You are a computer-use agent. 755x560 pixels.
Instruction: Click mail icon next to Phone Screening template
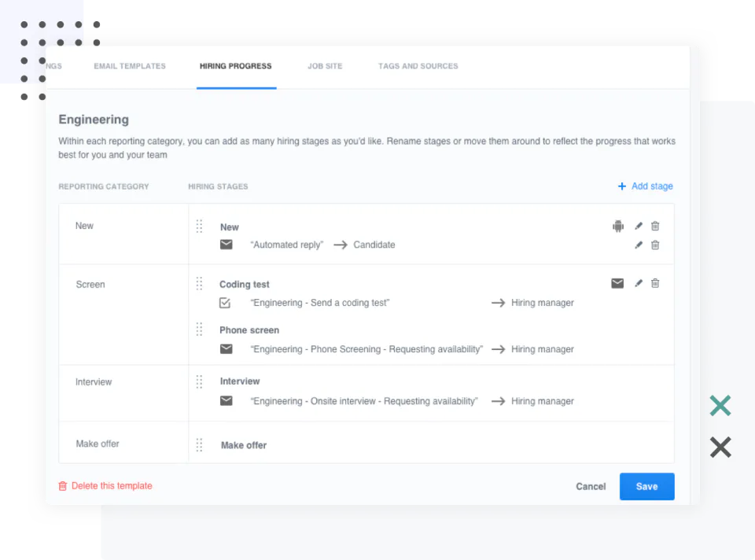[226, 348]
